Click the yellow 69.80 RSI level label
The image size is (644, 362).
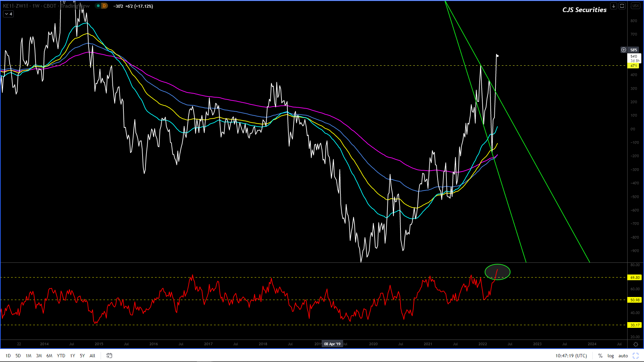click(x=635, y=278)
